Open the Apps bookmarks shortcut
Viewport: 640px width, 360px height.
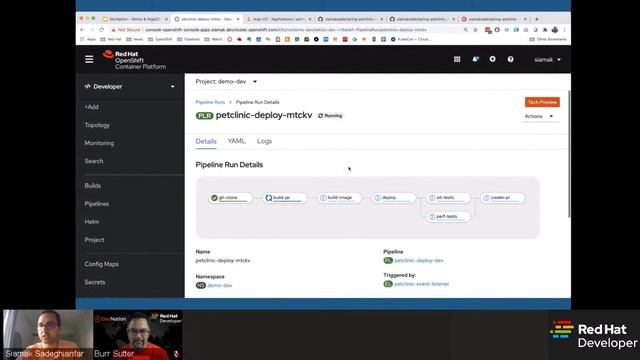pyautogui.click(x=88, y=40)
